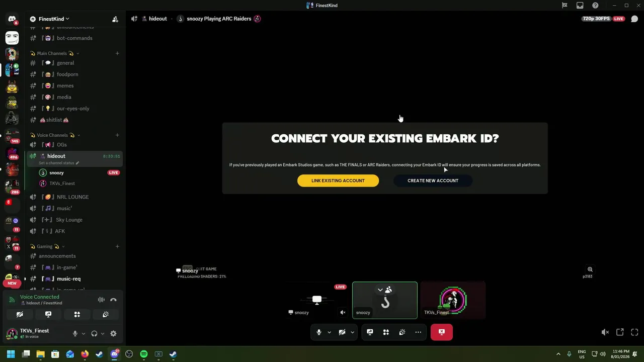644x362 pixels.
Task: Open Spotify from Windows taskbar
Action: pos(144,354)
